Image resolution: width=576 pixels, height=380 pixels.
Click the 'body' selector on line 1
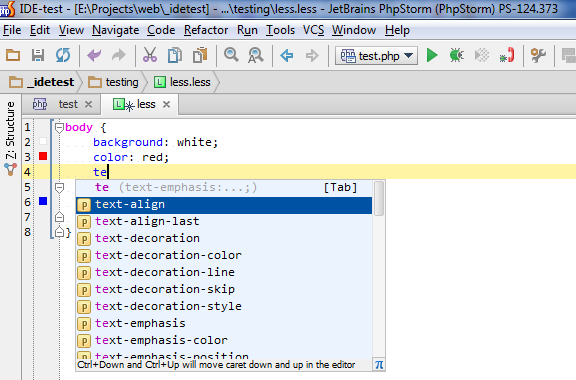pyautogui.click(x=79, y=128)
